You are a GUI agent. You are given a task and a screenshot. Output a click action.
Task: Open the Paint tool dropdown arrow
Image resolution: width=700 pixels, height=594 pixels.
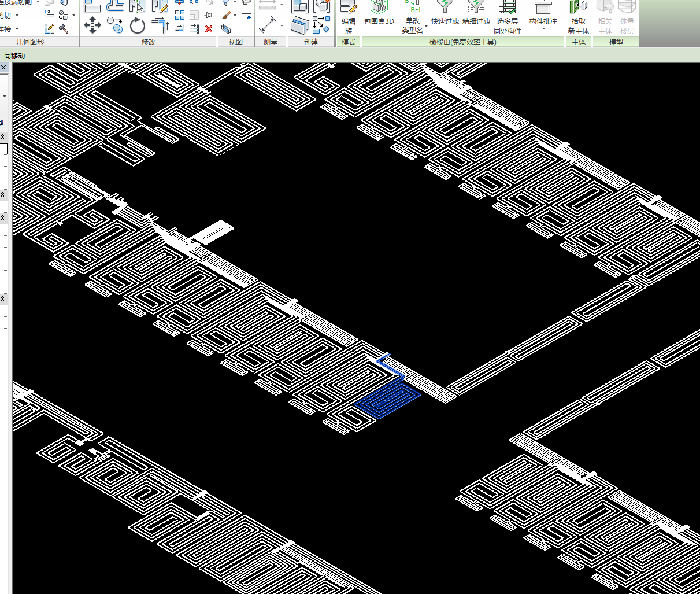(235, 16)
